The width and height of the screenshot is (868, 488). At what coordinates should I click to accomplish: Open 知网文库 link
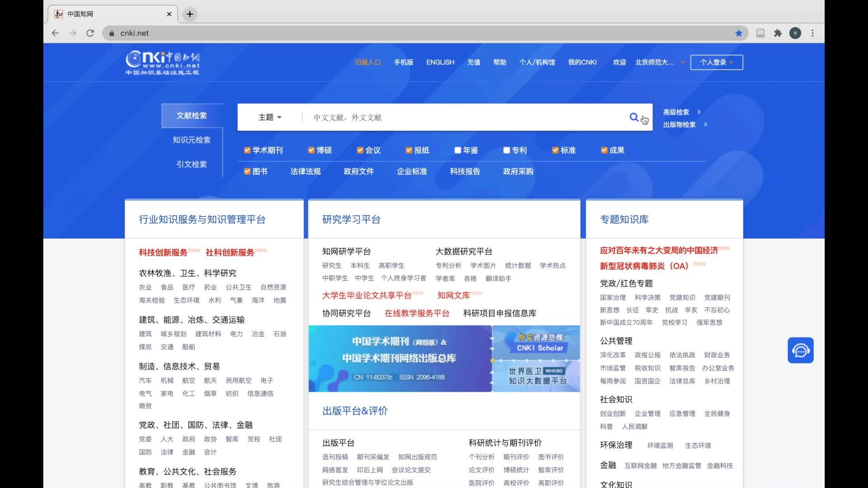click(453, 296)
